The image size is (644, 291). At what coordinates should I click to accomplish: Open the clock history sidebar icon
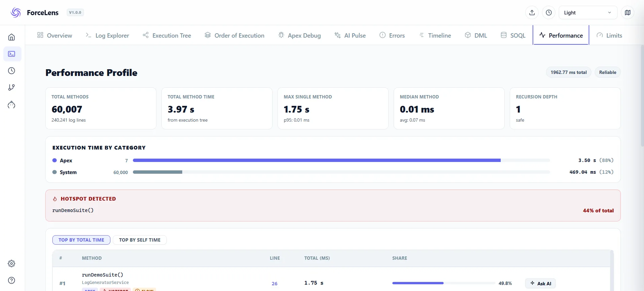11,71
